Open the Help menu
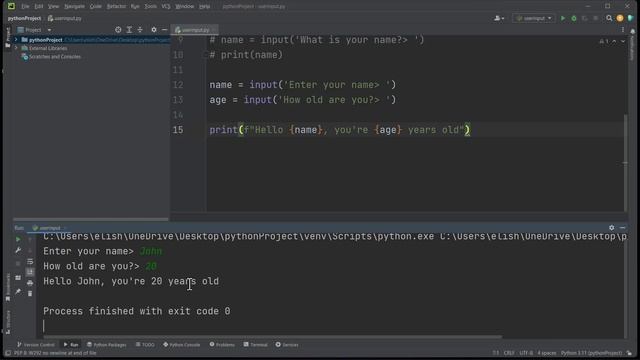 pos(204,6)
